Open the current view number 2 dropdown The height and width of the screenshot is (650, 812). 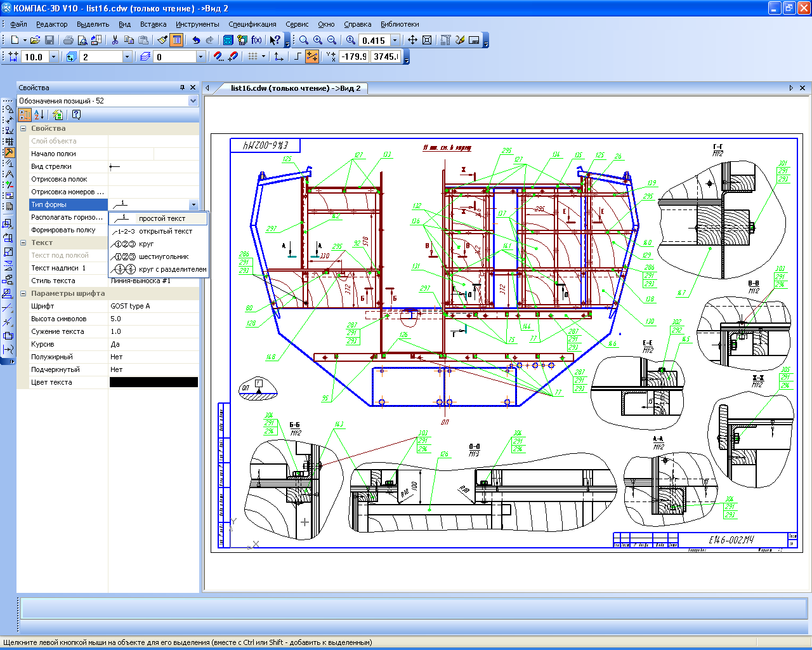(127, 56)
